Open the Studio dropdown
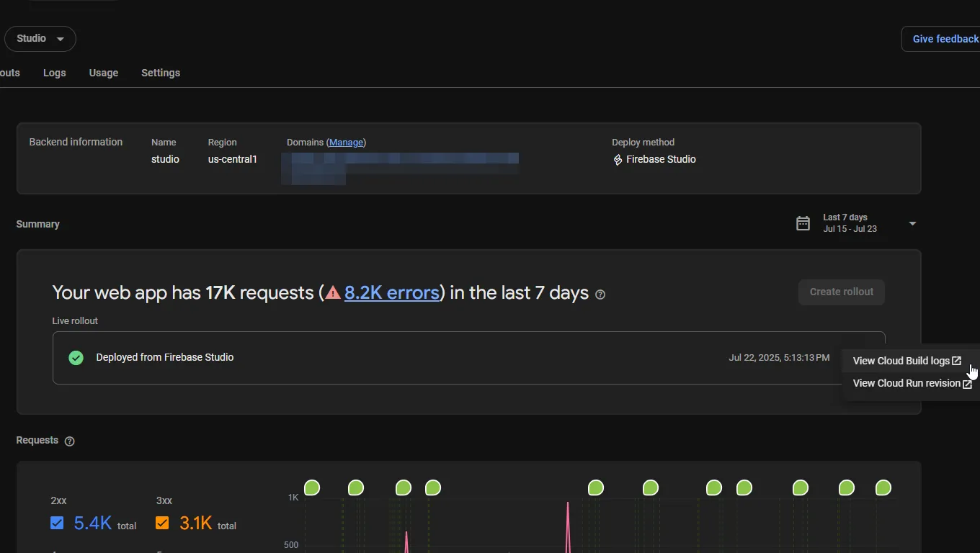 pos(40,38)
